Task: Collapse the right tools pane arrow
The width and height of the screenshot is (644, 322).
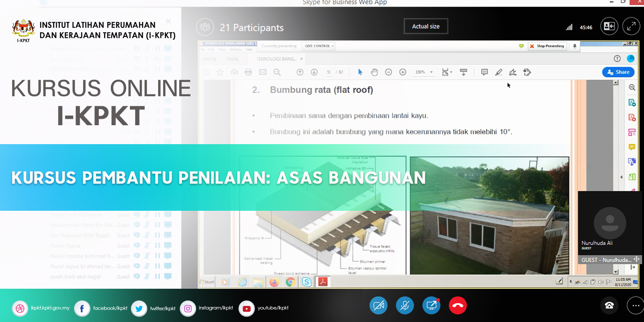Action: [621, 177]
